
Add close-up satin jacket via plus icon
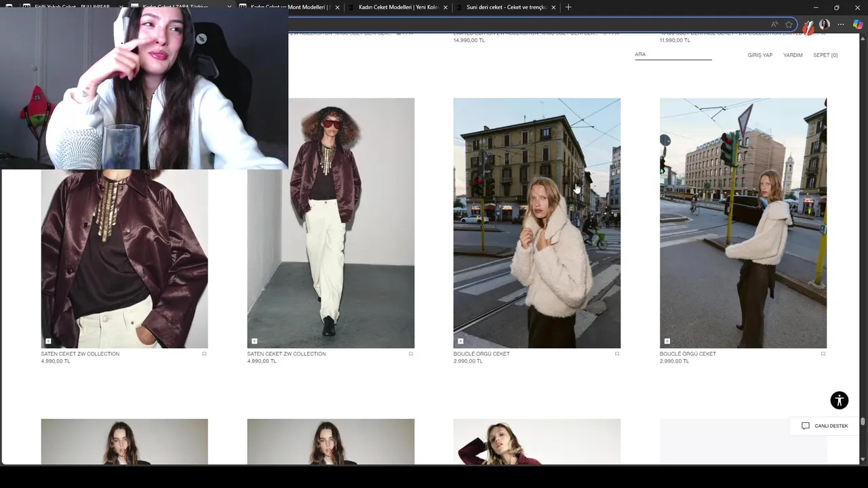48,341
